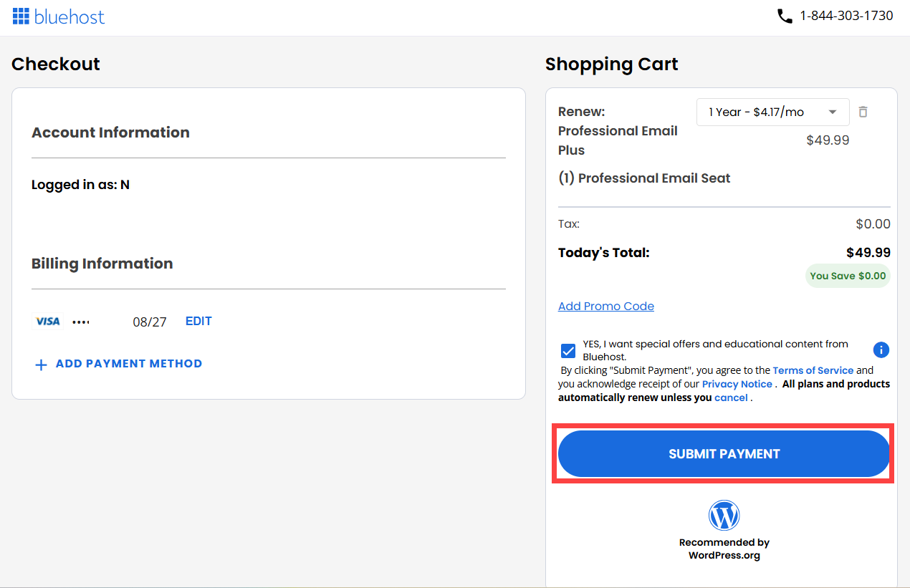Add a new payment method
Screen dimensions: 910x588
point(129,364)
